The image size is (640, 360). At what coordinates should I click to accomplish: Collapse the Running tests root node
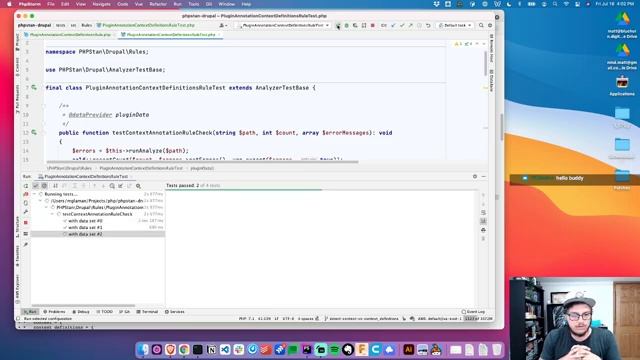point(34,194)
